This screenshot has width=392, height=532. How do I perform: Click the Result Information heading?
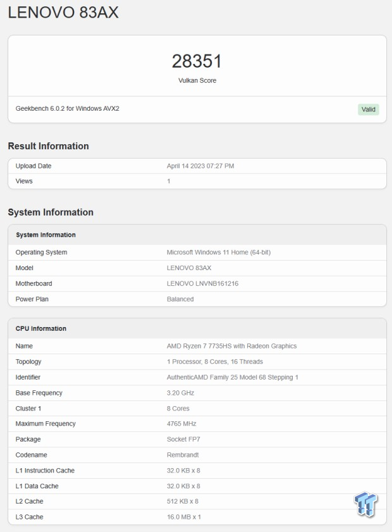coord(49,146)
